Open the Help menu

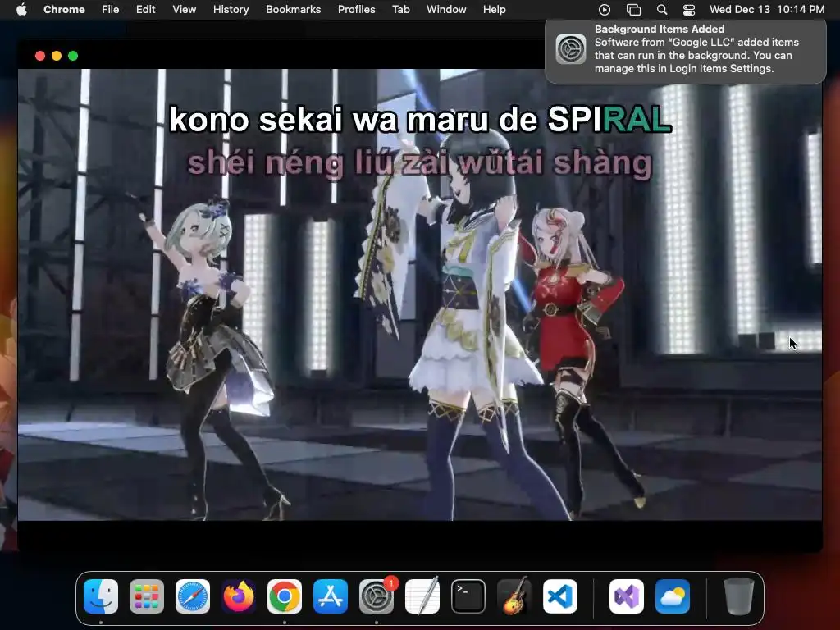pyautogui.click(x=494, y=10)
